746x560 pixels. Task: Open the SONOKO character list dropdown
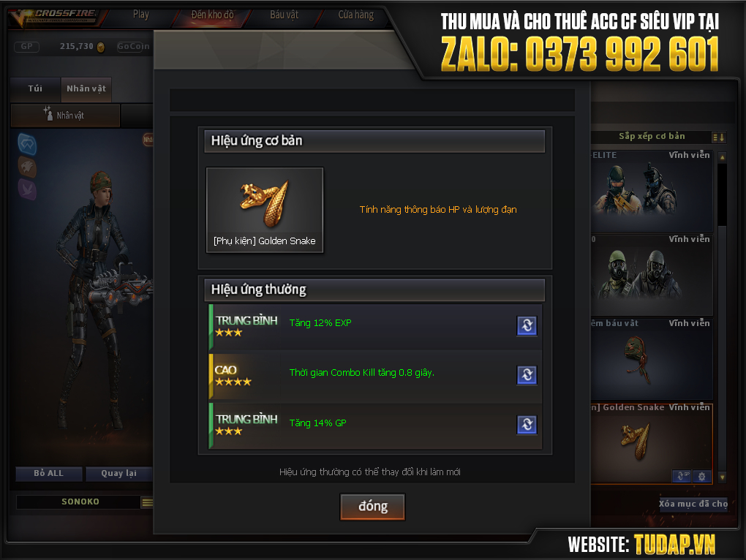(x=147, y=502)
